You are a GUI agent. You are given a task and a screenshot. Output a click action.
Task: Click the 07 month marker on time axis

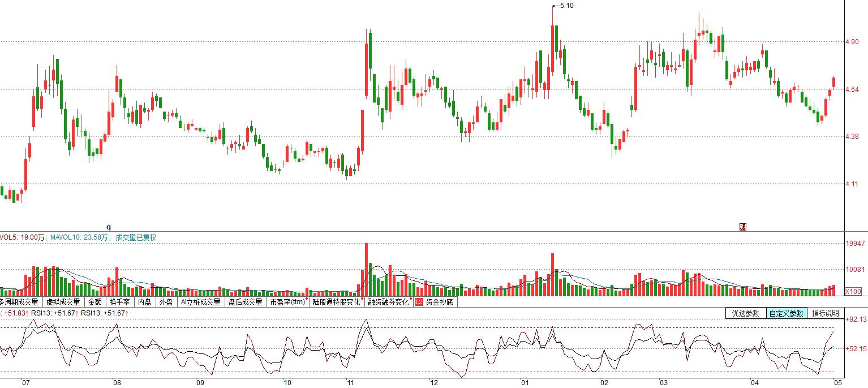[x=25, y=383]
